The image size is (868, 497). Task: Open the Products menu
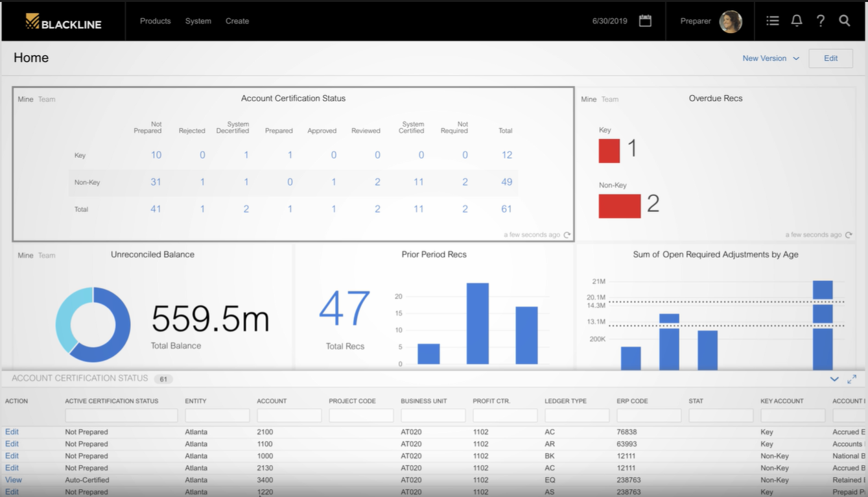(x=155, y=21)
